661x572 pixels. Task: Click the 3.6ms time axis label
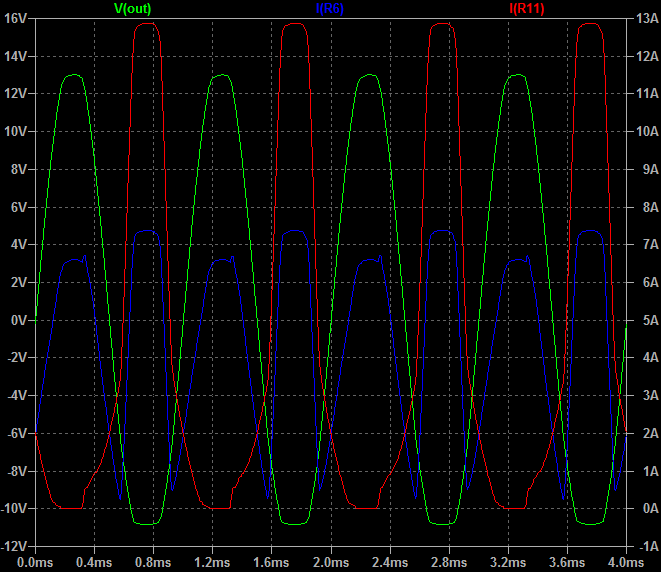567,562
